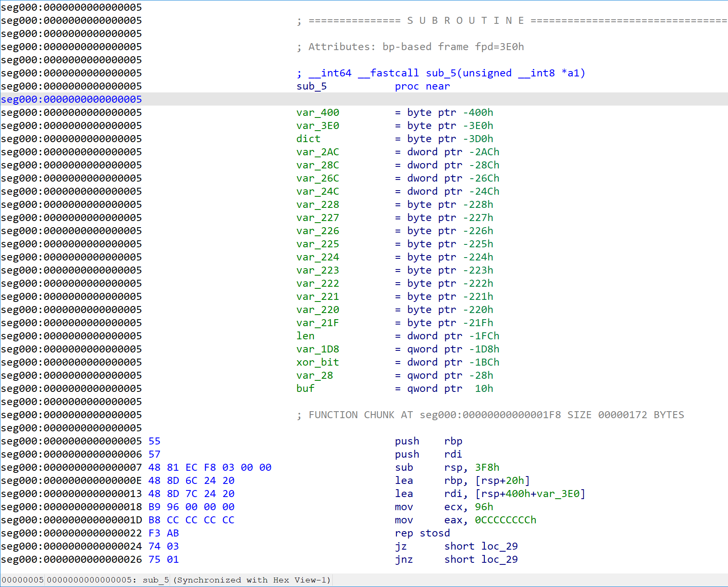The image size is (728, 587).
Task: Click the xor_bit variable name
Action: pyautogui.click(x=318, y=362)
